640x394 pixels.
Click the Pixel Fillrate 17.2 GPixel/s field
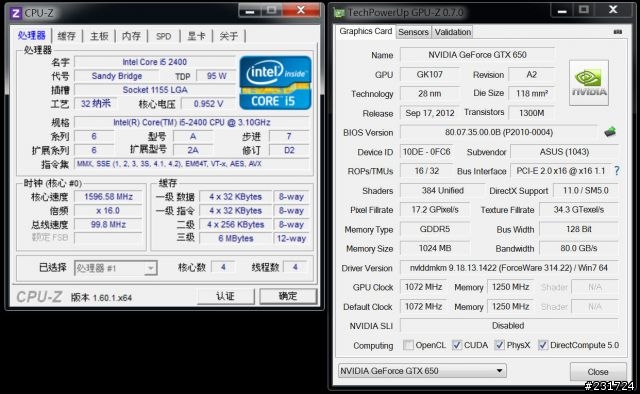coord(435,210)
